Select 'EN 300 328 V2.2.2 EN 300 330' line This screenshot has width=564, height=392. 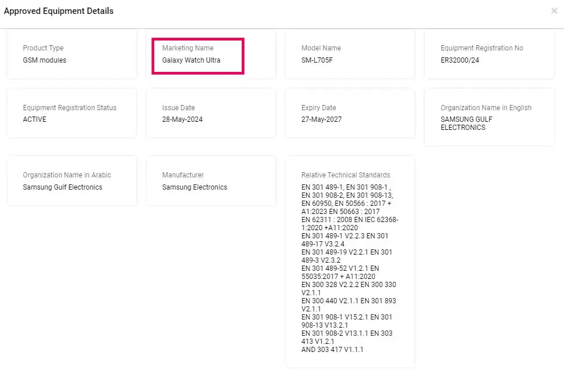click(349, 284)
